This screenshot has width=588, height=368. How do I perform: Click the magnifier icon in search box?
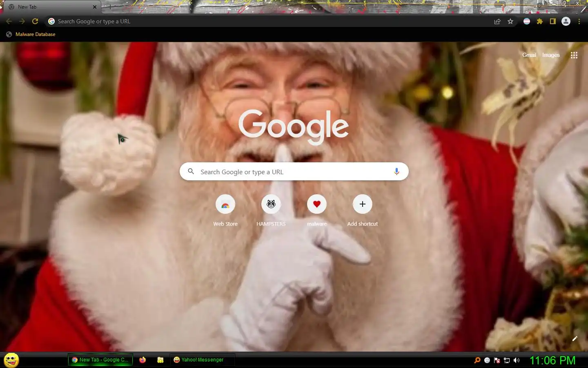(x=191, y=172)
